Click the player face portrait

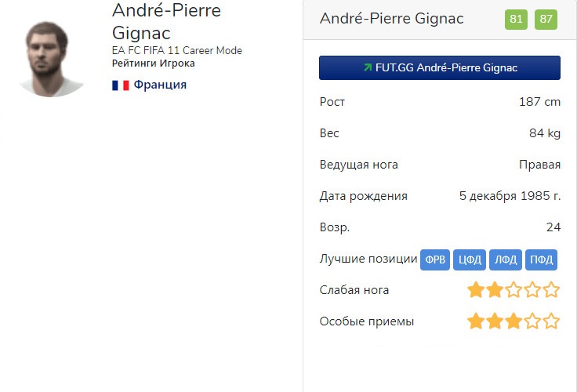coord(51,58)
